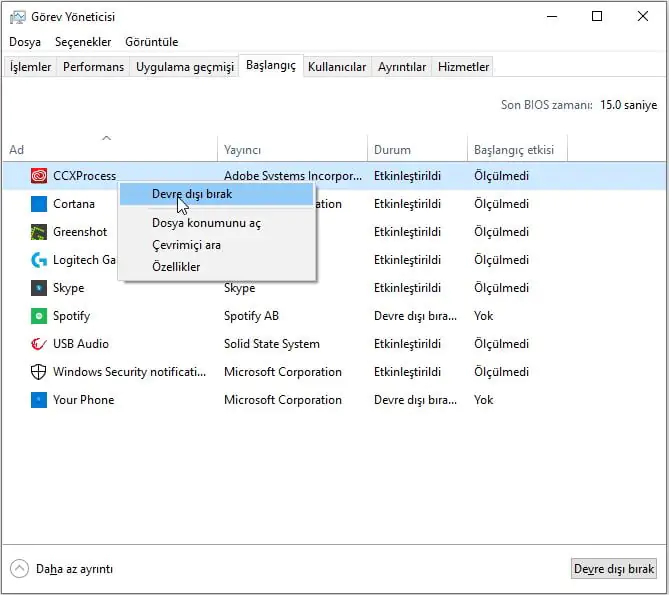The width and height of the screenshot is (669, 595).
Task: Click Microsoft Corporation in Your Phone row
Action: 283,400
